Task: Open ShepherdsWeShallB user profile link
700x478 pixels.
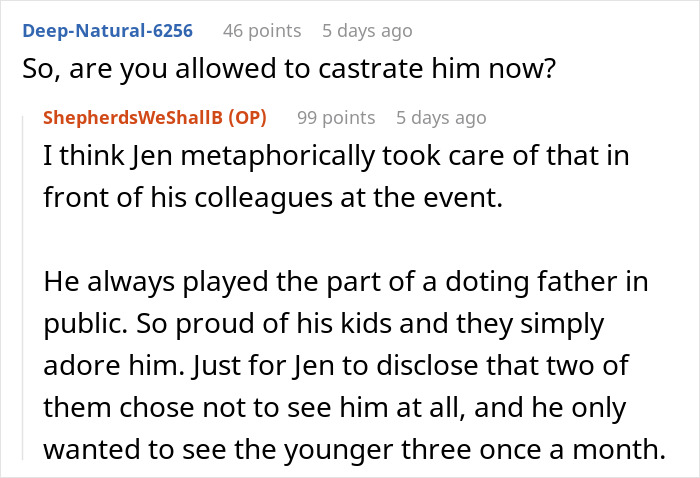Action: (133, 118)
